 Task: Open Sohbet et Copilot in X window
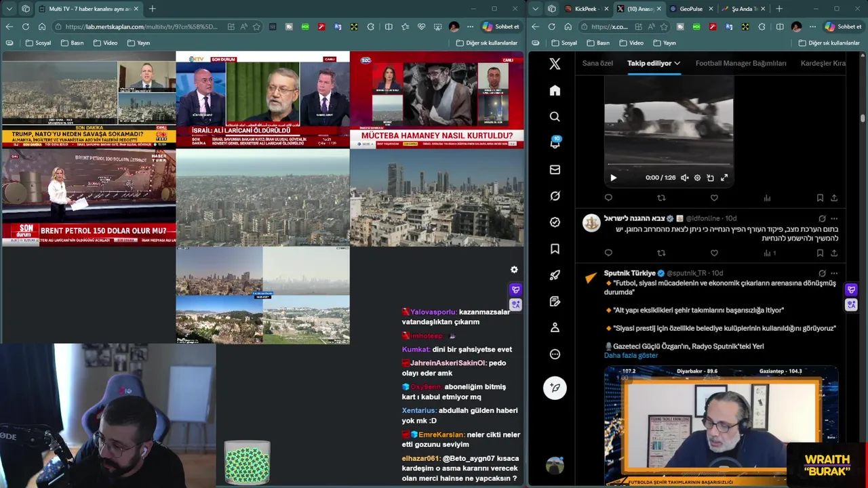pos(843,26)
